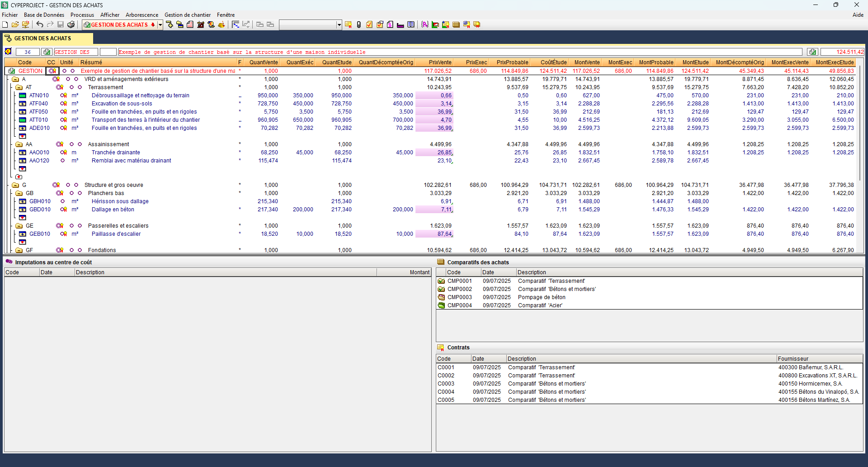The width and height of the screenshot is (868, 467).
Task: Open the GESTION DES ACHATS dropdown arrow
Action: pyautogui.click(x=160, y=25)
